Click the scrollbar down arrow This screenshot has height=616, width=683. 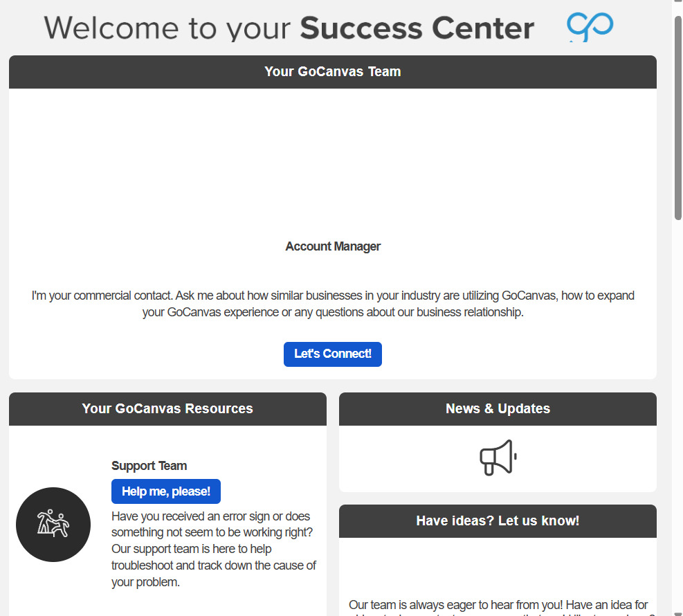click(678, 610)
